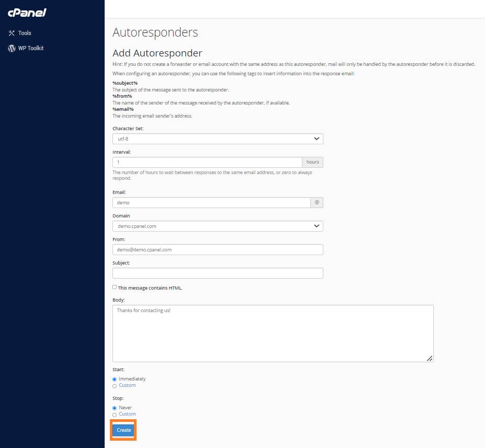
Task: Select Immediately under Start
Action: click(x=115, y=379)
